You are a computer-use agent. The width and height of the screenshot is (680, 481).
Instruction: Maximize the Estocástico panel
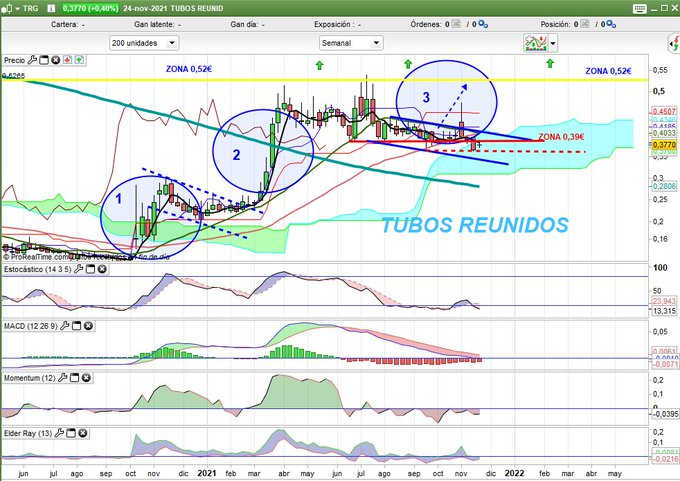coord(90,269)
